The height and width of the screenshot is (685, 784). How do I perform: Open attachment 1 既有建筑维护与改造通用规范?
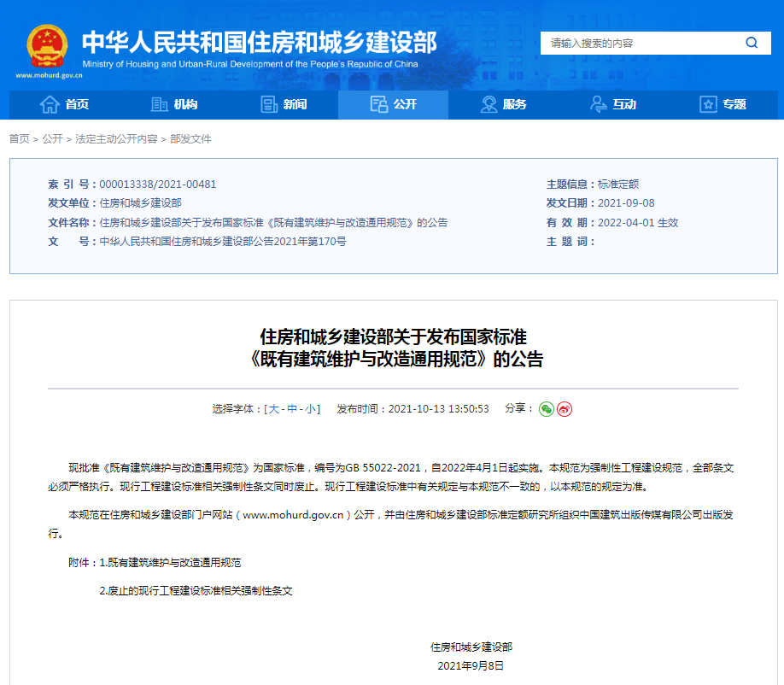tap(170, 563)
